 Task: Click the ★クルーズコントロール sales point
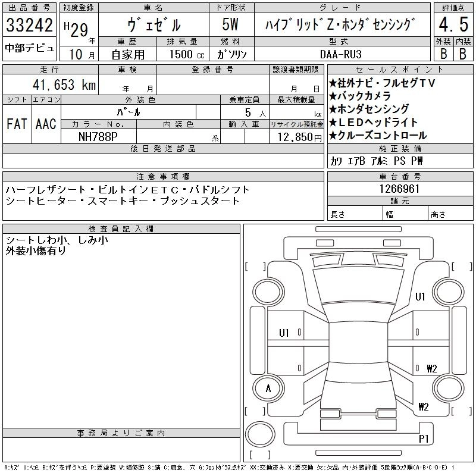(378, 136)
